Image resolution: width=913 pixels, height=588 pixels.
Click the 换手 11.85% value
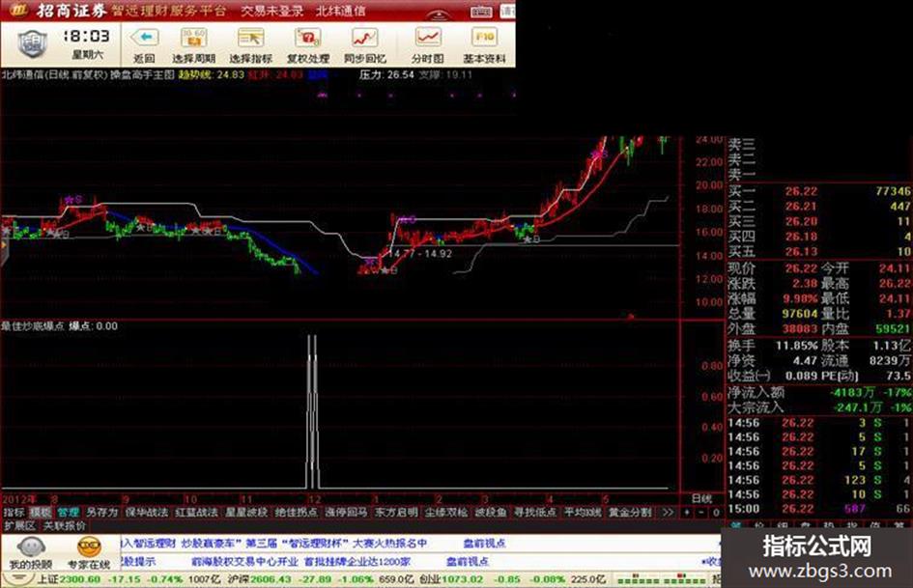796,346
